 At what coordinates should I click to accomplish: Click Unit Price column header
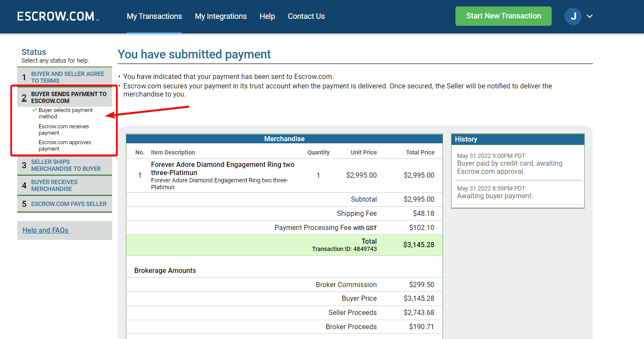click(363, 152)
